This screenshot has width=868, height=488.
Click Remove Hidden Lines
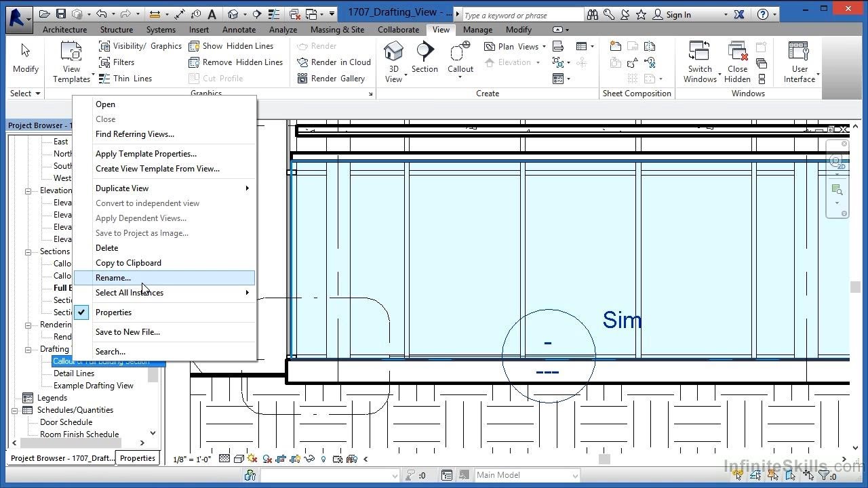(x=235, y=62)
